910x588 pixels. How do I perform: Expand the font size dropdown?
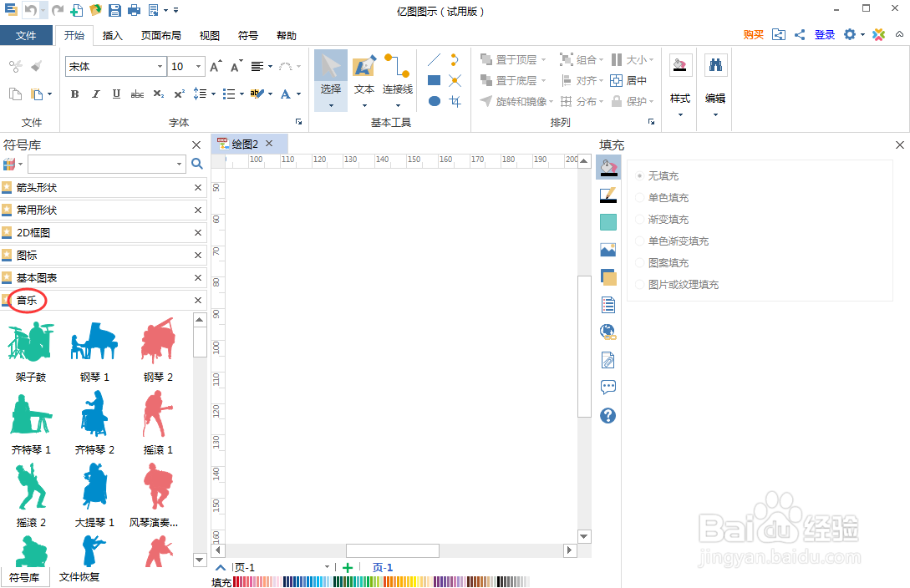tap(196, 66)
